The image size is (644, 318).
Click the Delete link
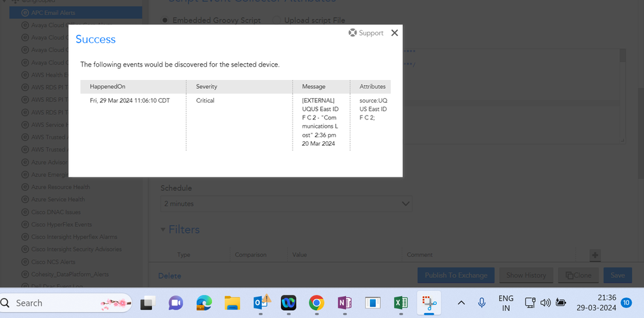pos(170,275)
